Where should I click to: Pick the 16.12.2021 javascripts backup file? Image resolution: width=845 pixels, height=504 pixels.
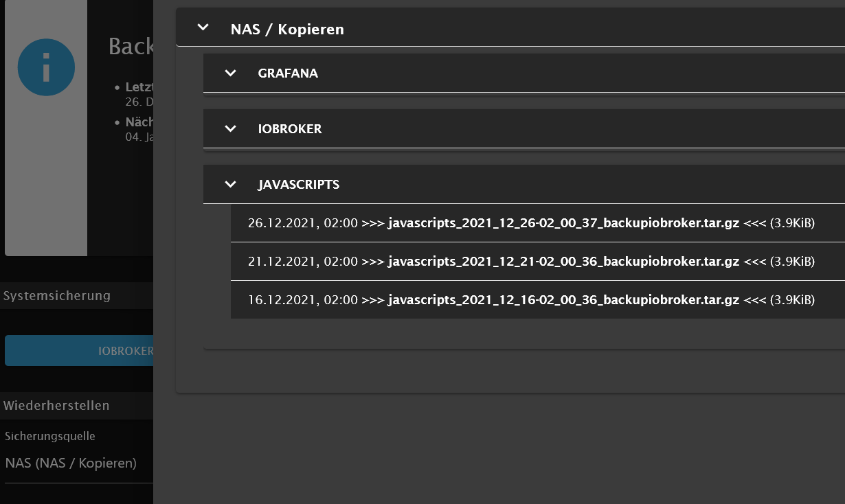tap(531, 300)
